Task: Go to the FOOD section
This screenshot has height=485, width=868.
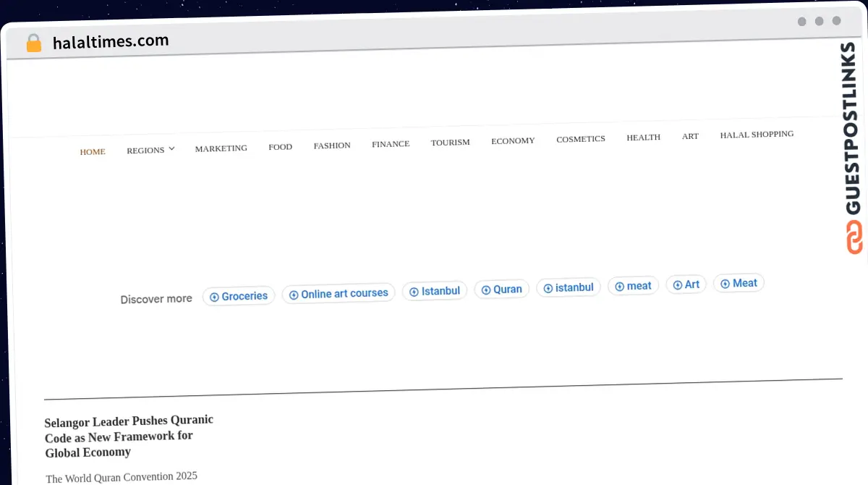Action: pos(281,147)
